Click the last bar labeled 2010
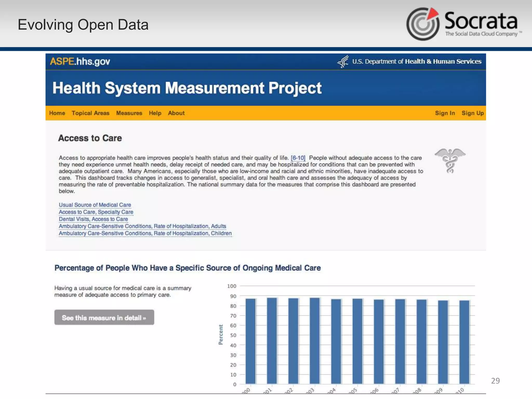Screen dimensions: 532x399 464,342
